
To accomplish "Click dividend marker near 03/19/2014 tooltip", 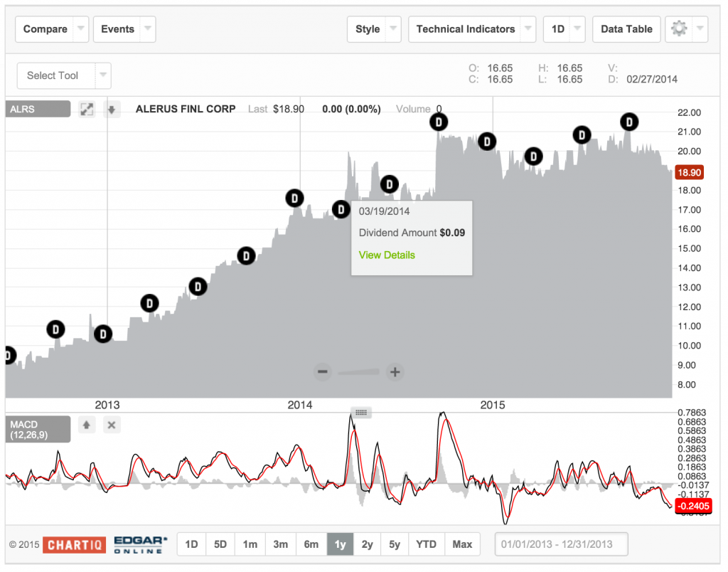I will point(341,210).
